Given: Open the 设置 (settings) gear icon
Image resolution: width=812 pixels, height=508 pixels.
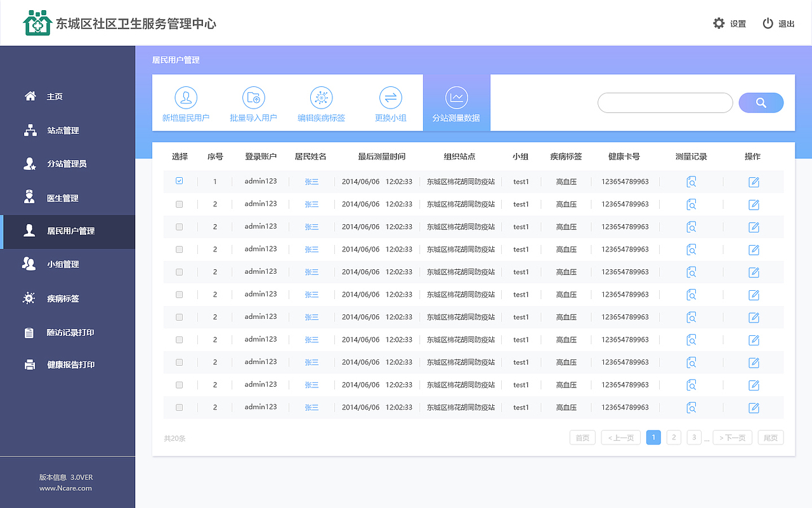Looking at the screenshot, I should (x=719, y=23).
